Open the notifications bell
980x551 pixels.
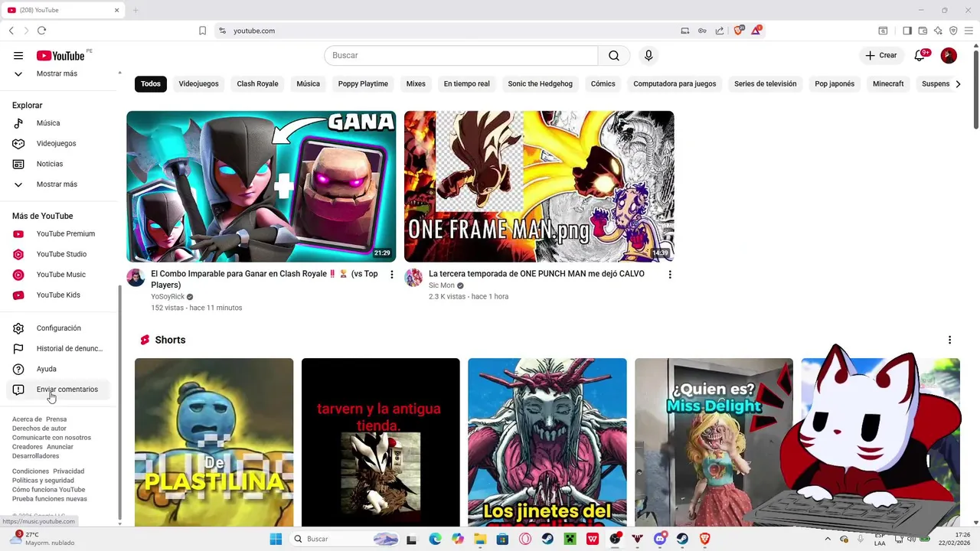[x=920, y=55]
